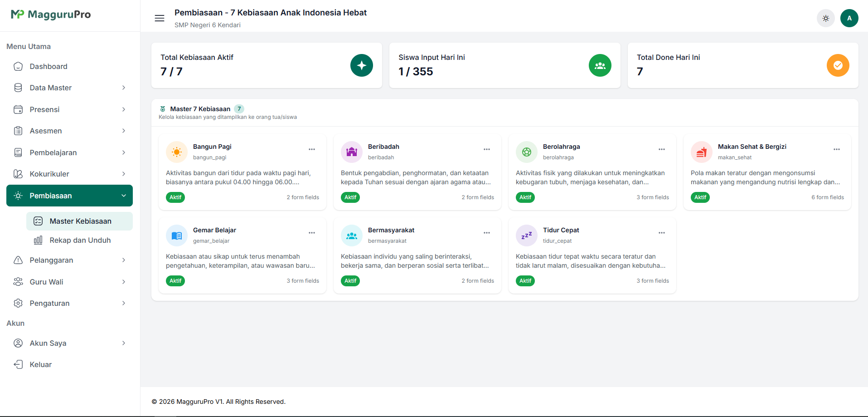Screen dimensions: 868x417
Task: Click the people icon of Bermasyarakat
Action: pos(352,235)
